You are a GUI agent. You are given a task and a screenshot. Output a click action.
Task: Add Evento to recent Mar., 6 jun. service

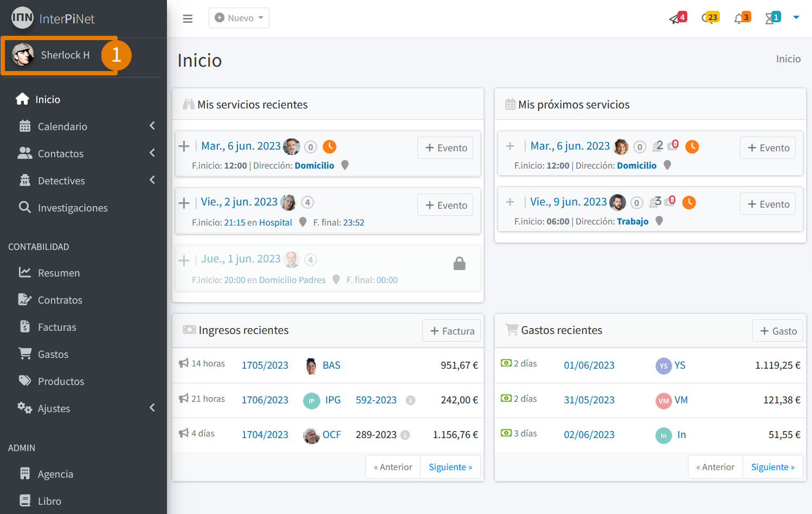pos(446,147)
